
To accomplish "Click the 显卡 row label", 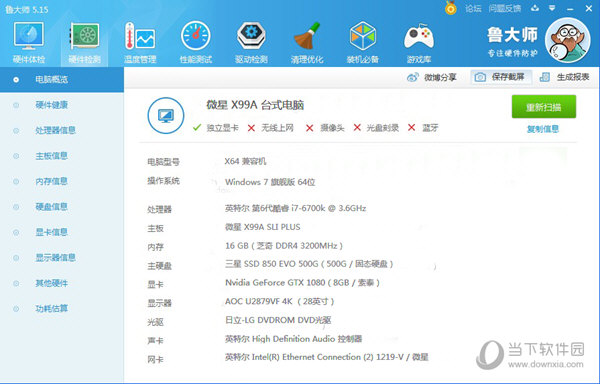I will (x=155, y=285).
